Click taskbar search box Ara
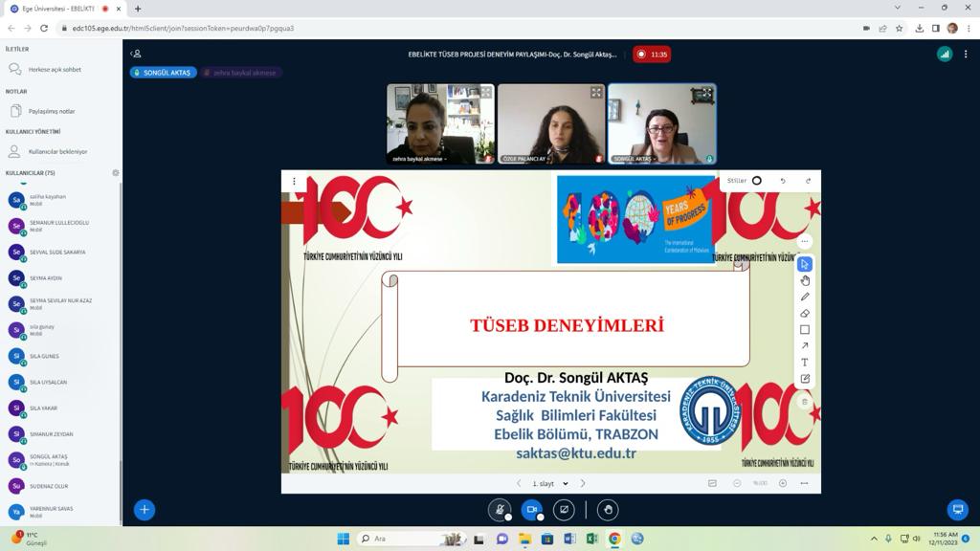The image size is (980, 551). pos(411,539)
